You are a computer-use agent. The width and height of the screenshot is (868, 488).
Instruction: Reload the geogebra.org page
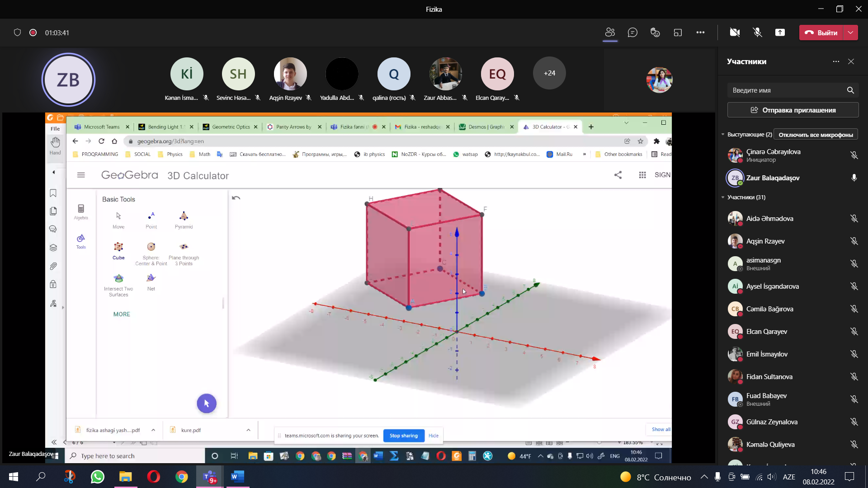(101, 141)
